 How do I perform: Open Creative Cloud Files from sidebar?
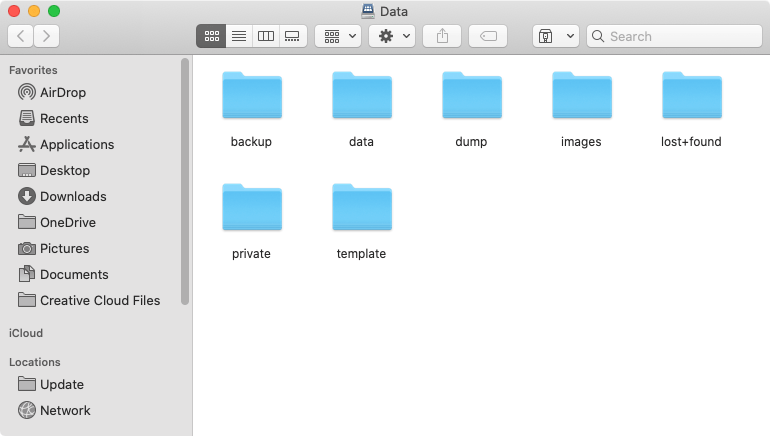tap(99, 300)
